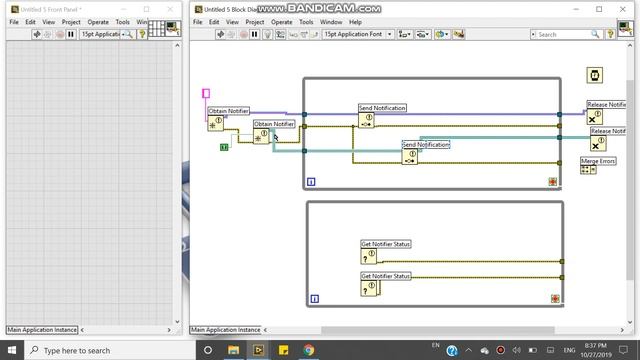This screenshot has height=360, width=640.
Task: Click Windows Start button
Action: (12, 350)
